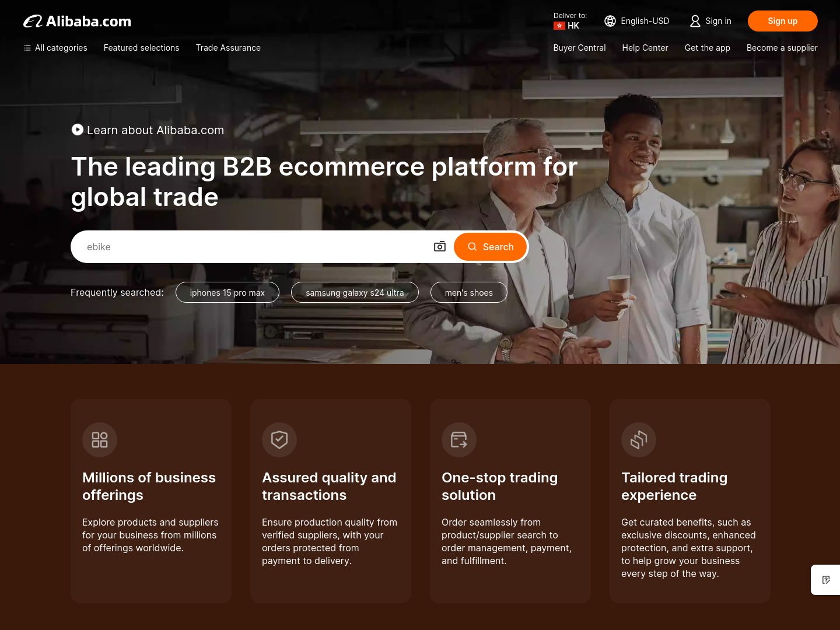This screenshot has width=840, height=630.
Task: Click the hamburger icon beside All categories
Action: [27, 48]
